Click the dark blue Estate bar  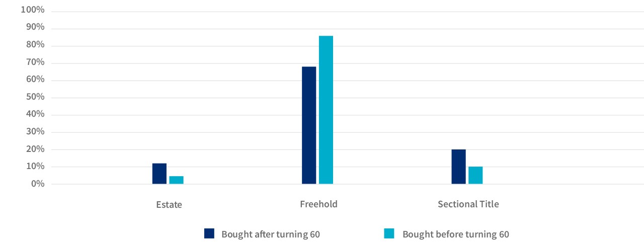point(159,174)
